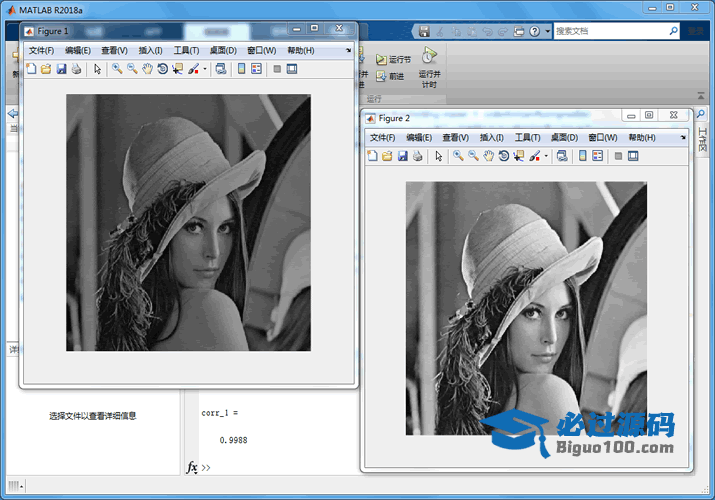The width and height of the screenshot is (715, 500).
Task: Click dock arrow in Figure 2 menu bar
Action: 683,137
